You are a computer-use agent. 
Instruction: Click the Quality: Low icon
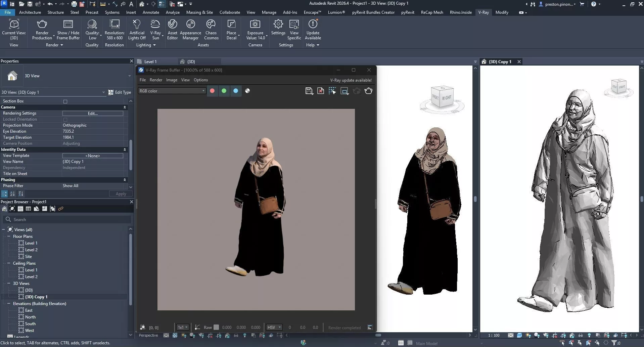pyautogui.click(x=92, y=24)
